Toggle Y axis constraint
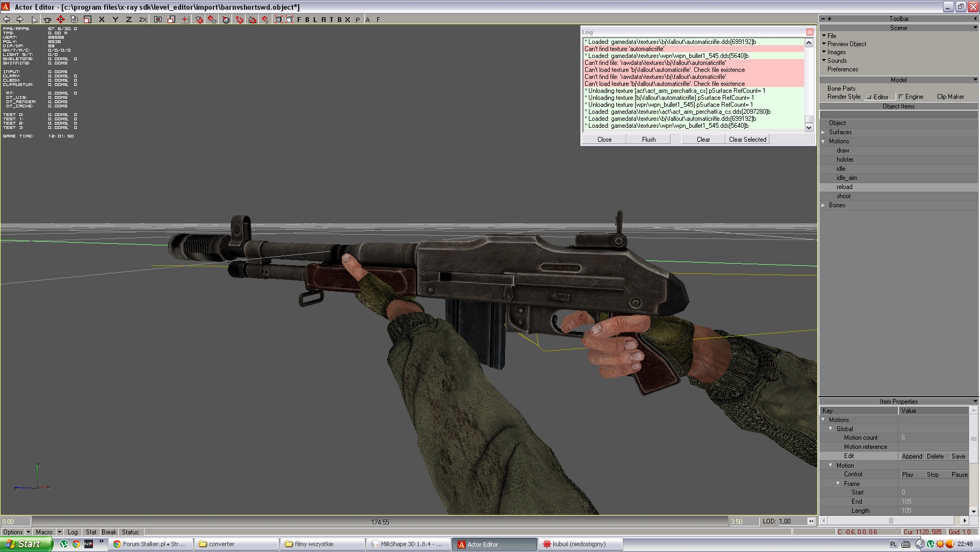The height and width of the screenshot is (552, 980). (x=115, y=19)
